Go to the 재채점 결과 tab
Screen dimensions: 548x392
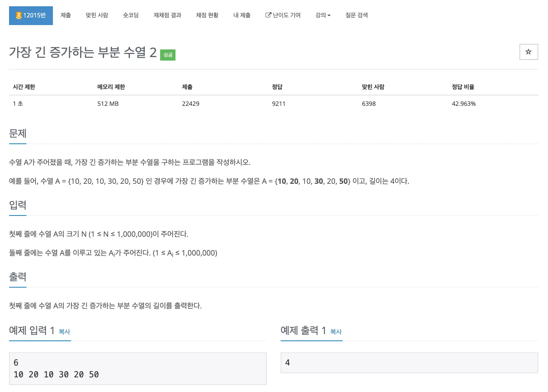[167, 15]
